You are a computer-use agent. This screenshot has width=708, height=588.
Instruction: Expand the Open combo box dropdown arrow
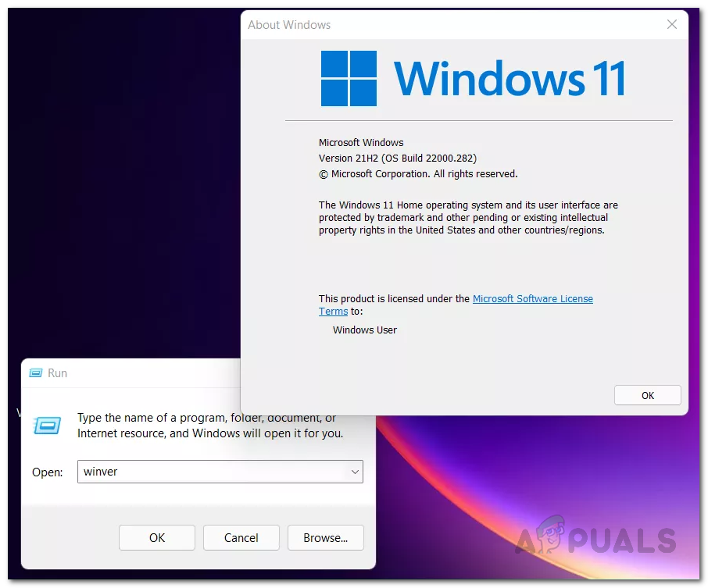tap(355, 472)
